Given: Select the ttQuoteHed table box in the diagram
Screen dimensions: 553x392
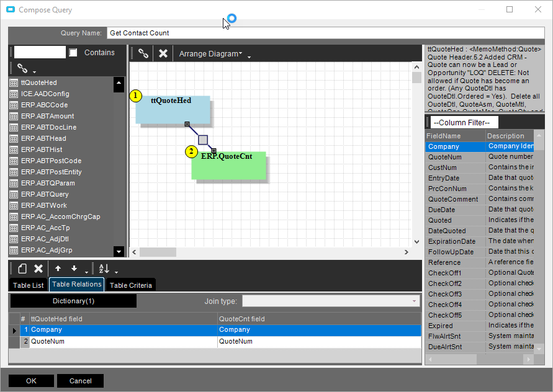Looking at the screenshot, I should point(173,110).
